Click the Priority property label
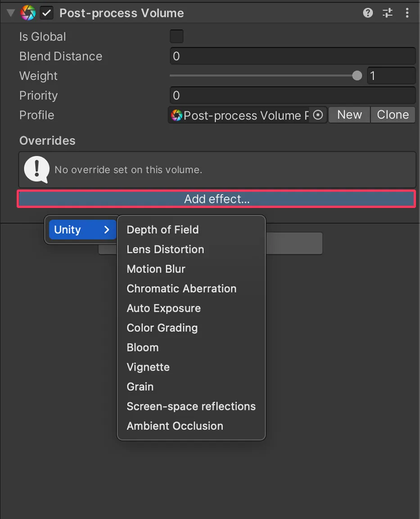Screen dimensions: 420x519 38,96
